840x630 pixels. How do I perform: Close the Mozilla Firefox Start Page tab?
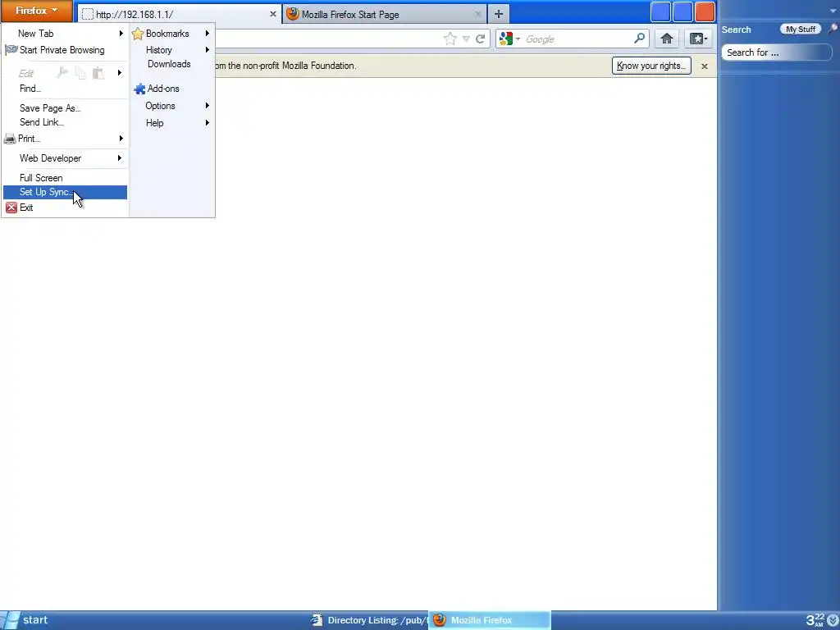click(x=478, y=15)
